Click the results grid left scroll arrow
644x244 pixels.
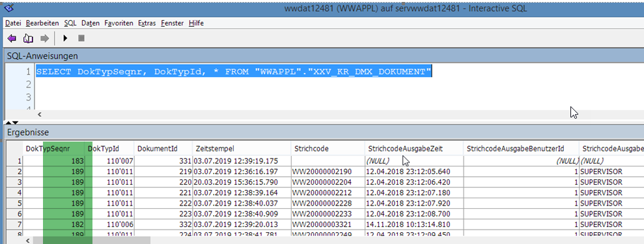[x=27, y=240]
